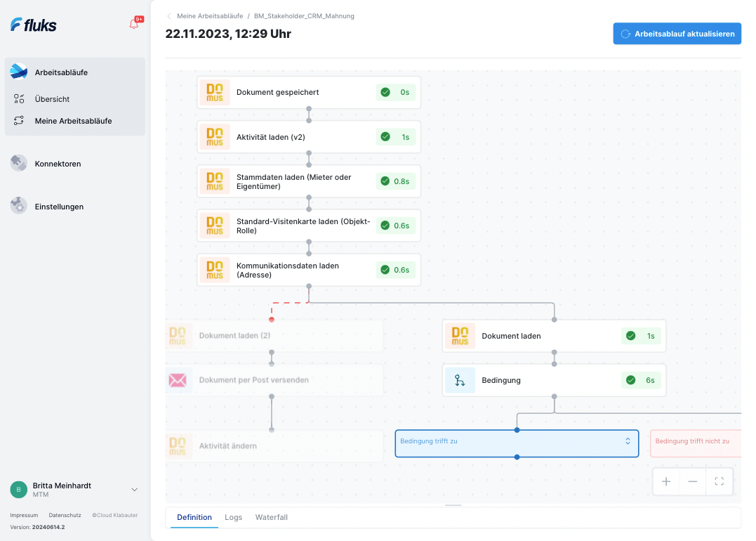
Task: Click the Arbeitsablauf aktualisieren button
Action: (677, 34)
